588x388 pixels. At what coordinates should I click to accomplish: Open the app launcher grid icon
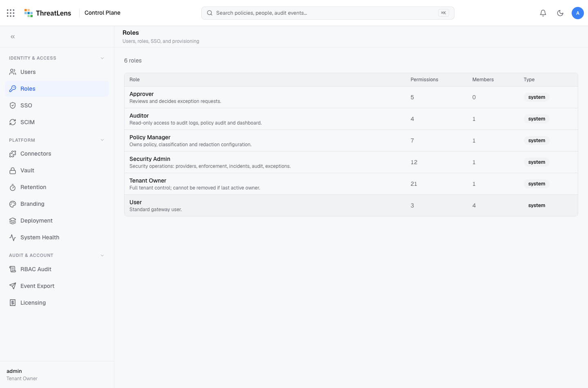[11, 13]
